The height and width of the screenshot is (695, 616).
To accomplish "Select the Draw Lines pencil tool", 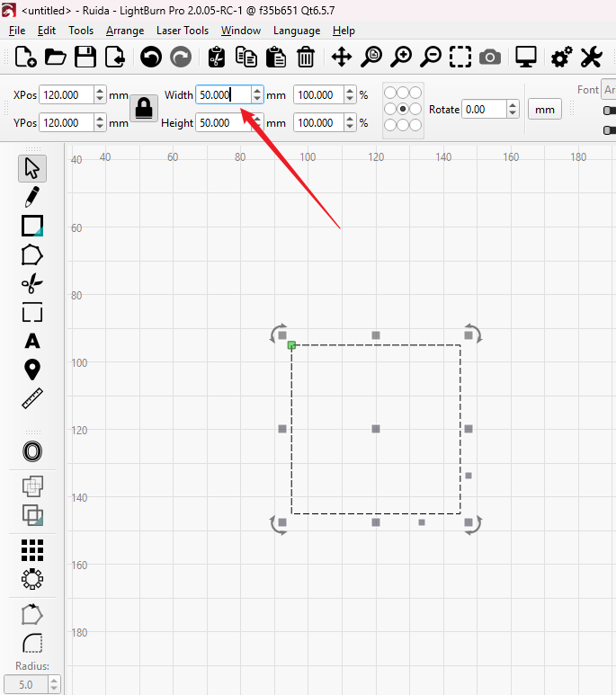I will click(32, 196).
